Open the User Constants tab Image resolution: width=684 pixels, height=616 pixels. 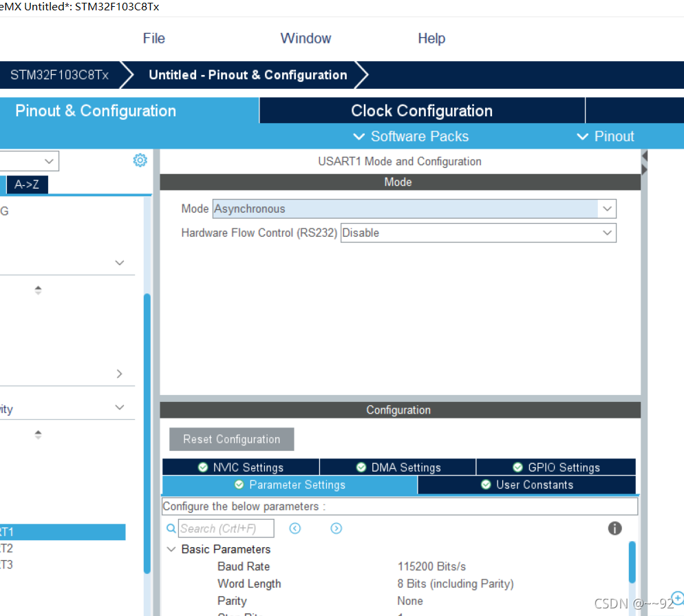coord(526,485)
